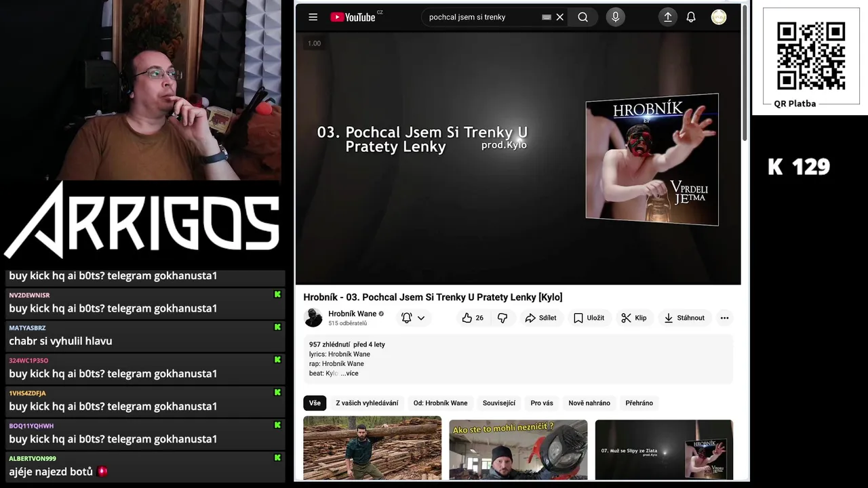Viewport: 868px width, 488px height.
Task: Click the QR Platba code
Action: click(811, 56)
